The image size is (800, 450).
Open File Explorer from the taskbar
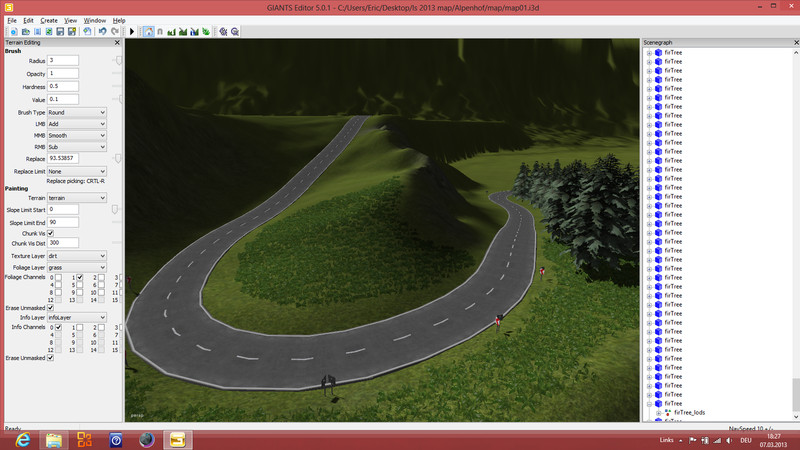click(x=54, y=440)
